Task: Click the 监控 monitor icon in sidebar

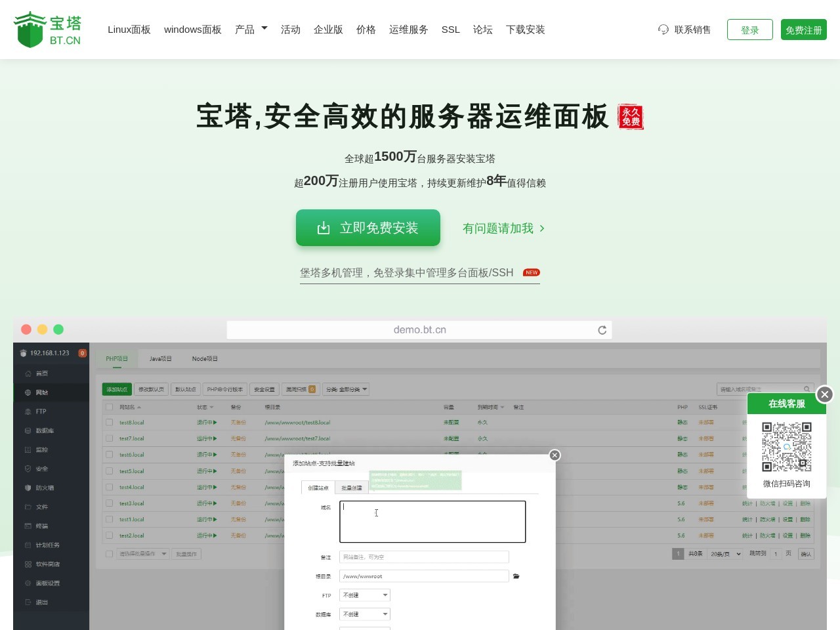Action: pyautogui.click(x=28, y=450)
